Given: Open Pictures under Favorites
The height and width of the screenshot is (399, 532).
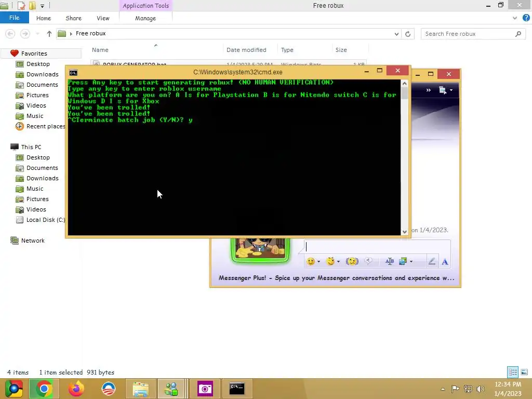Looking at the screenshot, I should [x=37, y=95].
